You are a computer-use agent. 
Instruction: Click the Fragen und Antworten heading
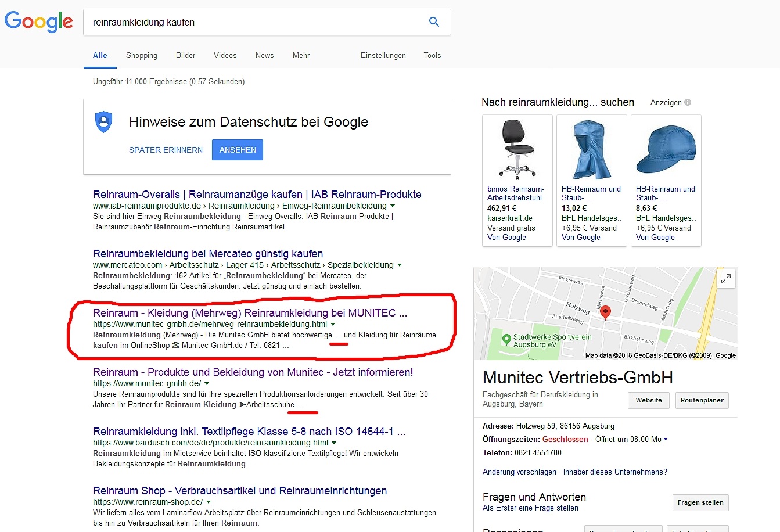tap(534, 497)
